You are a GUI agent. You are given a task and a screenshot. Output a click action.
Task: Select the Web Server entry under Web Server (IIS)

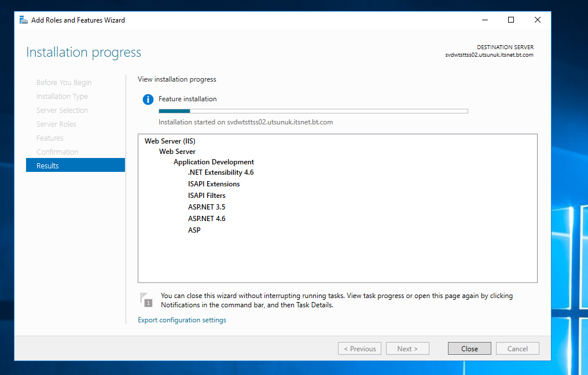[177, 152]
